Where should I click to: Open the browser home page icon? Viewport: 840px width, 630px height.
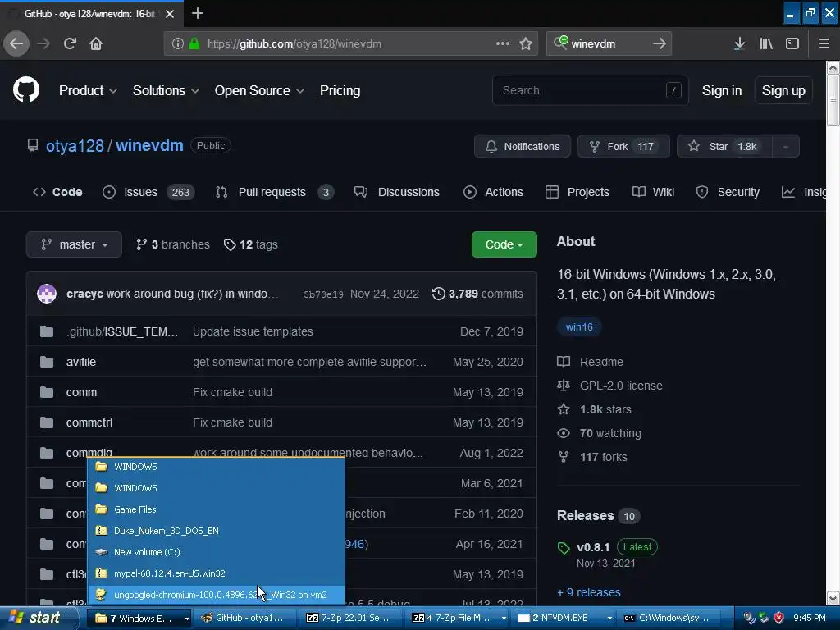(96, 43)
